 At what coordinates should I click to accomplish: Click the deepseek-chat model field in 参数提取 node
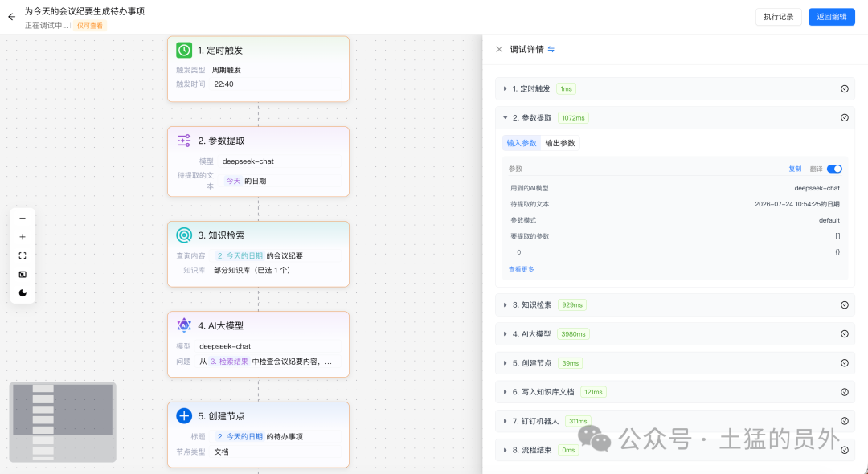coord(280,161)
